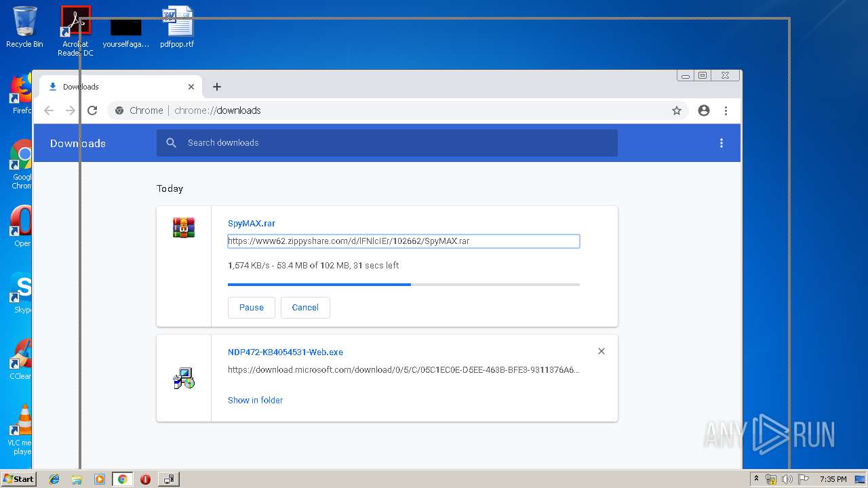Click the download speed status text
Screen dimensions: 868x488
(x=313, y=266)
